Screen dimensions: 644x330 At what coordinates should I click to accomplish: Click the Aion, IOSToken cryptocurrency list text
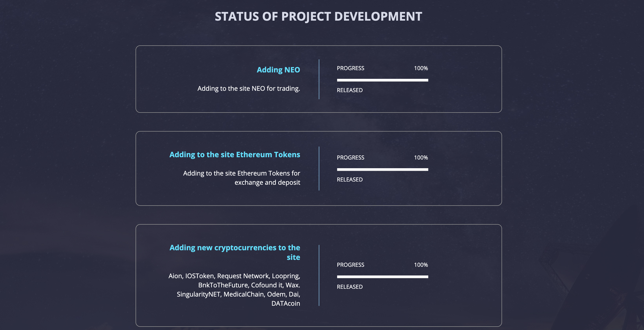[234, 289]
